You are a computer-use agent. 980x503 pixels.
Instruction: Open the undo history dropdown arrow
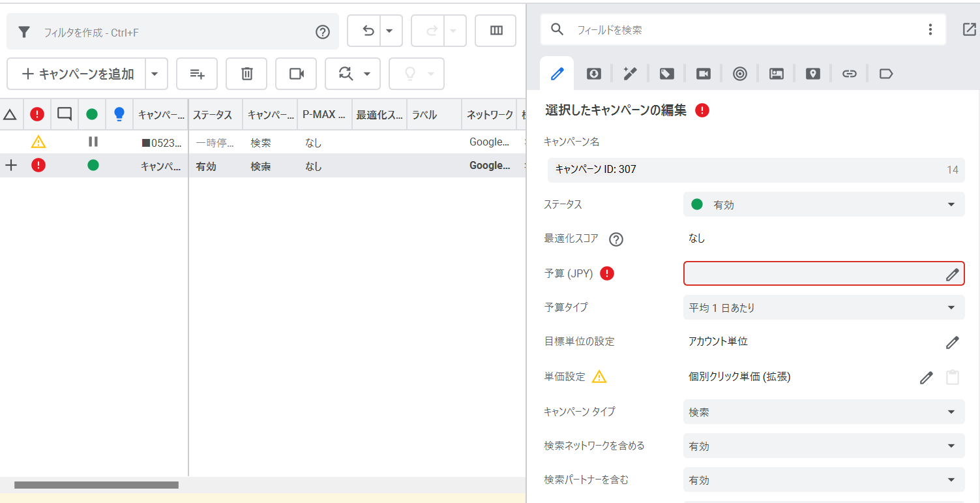(x=390, y=31)
